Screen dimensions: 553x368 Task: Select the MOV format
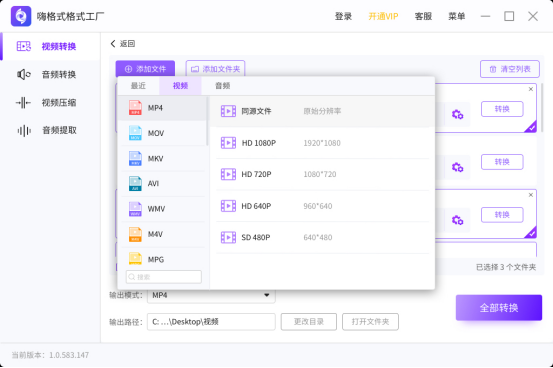click(x=162, y=133)
